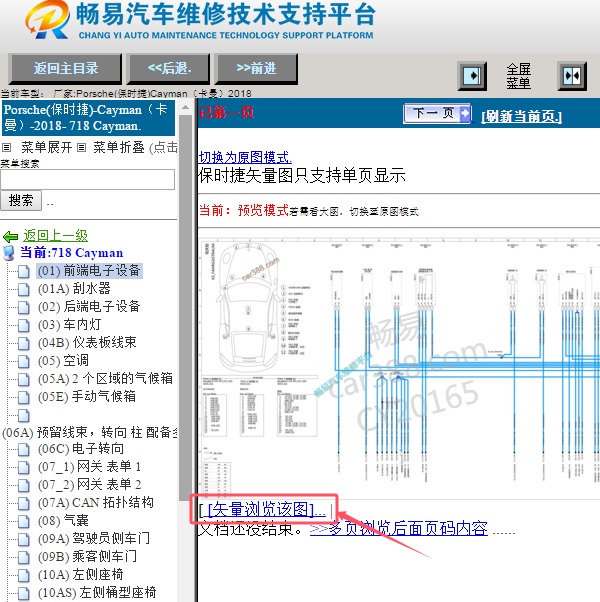Screen dimensions: 600x602
Task: Click the single right-arrow panel icon
Action: pos(472,76)
